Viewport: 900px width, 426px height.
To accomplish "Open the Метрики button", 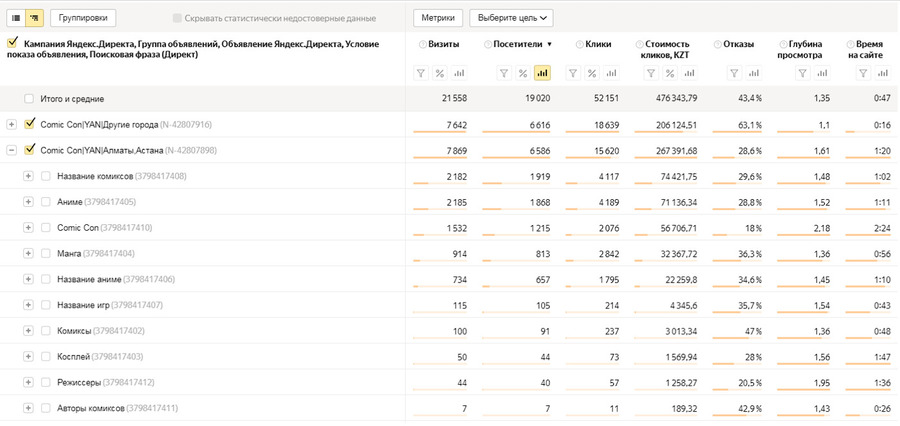I will (x=438, y=18).
